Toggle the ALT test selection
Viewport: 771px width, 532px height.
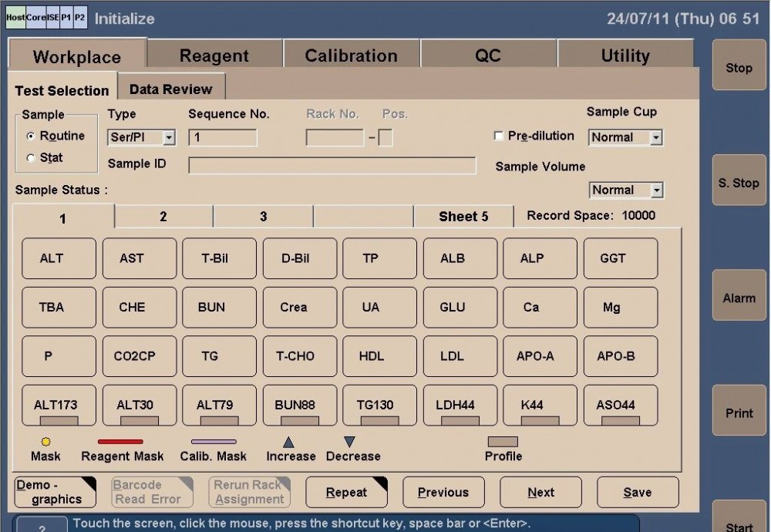click(x=59, y=258)
